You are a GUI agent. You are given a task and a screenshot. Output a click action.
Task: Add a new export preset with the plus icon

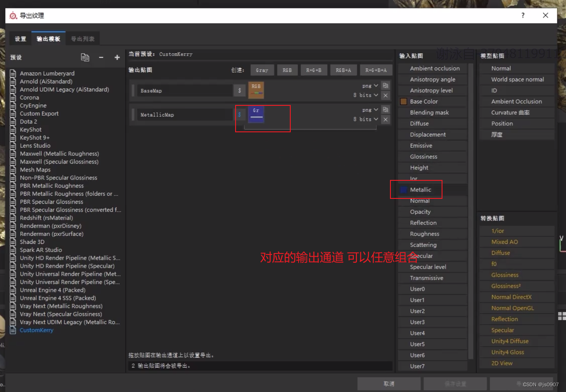[x=116, y=57]
